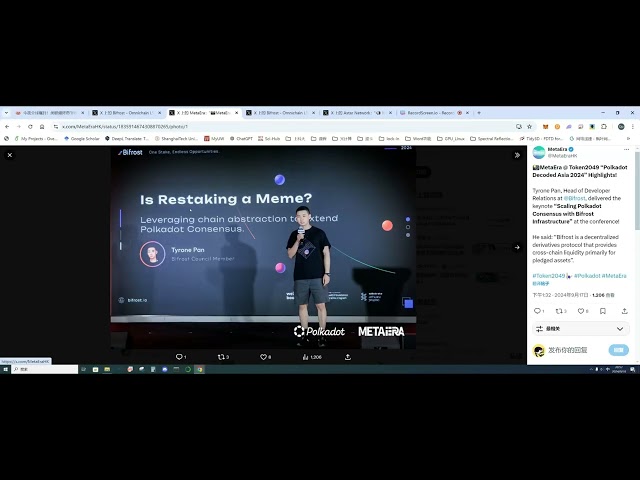
Task: Click the blue Reply button
Action: click(x=618, y=350)
